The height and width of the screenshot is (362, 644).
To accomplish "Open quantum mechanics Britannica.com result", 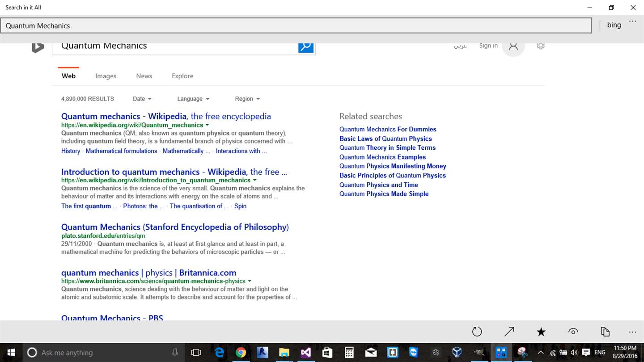I will [148, 273].
